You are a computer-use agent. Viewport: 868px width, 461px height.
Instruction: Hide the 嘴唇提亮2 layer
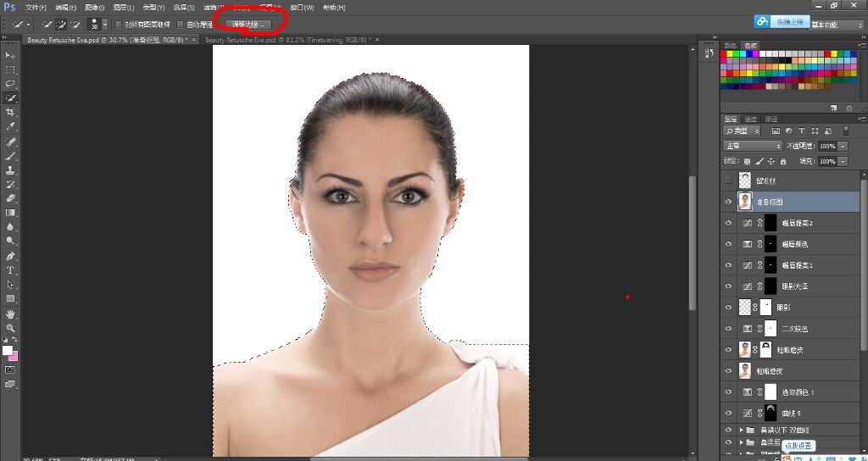click(728, 223)
